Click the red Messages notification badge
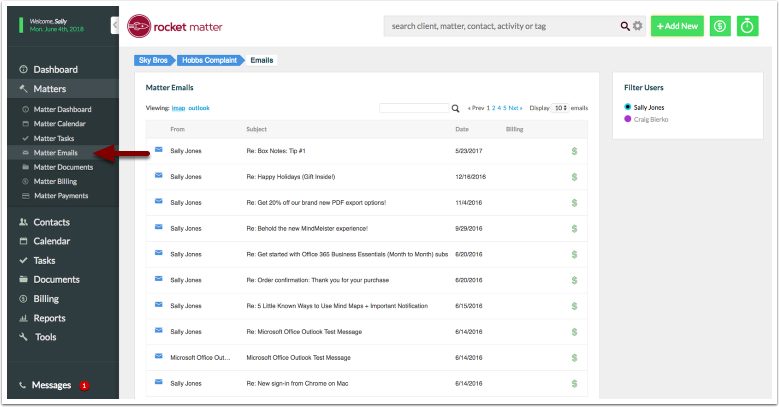Screen dimensions: 779x407 click(84, 386)
